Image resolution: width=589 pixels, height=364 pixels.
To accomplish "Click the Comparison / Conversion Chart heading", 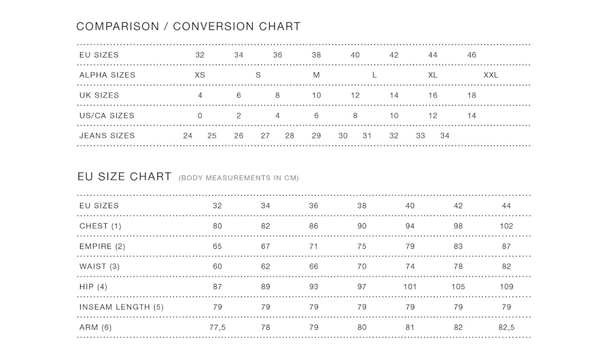I will coord(188,27).
